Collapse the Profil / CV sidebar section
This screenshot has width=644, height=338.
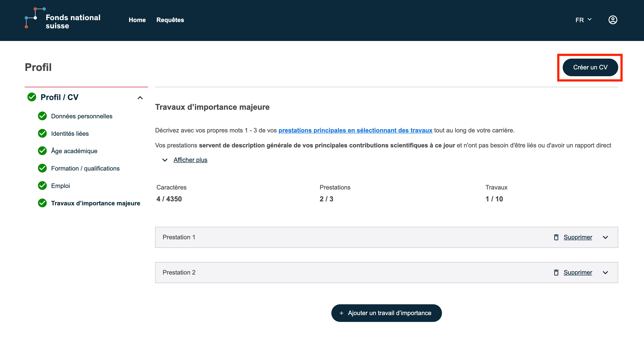tap(140, 98)
